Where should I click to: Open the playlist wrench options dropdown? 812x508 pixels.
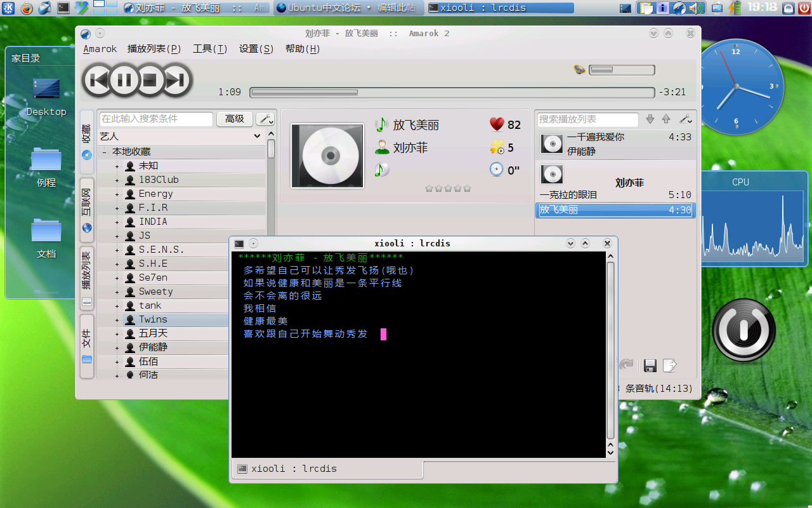click(x=686, y=119)
